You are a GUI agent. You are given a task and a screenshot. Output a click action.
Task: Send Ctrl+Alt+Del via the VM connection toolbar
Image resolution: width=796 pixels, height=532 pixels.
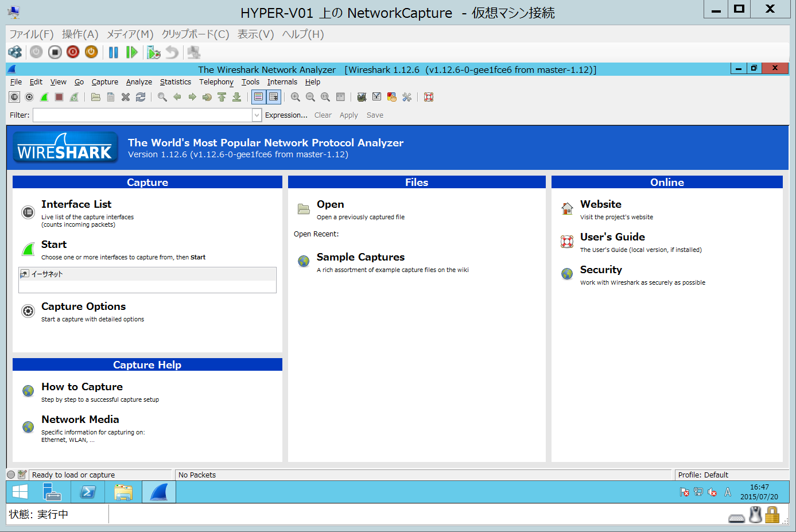coord(15,52)
